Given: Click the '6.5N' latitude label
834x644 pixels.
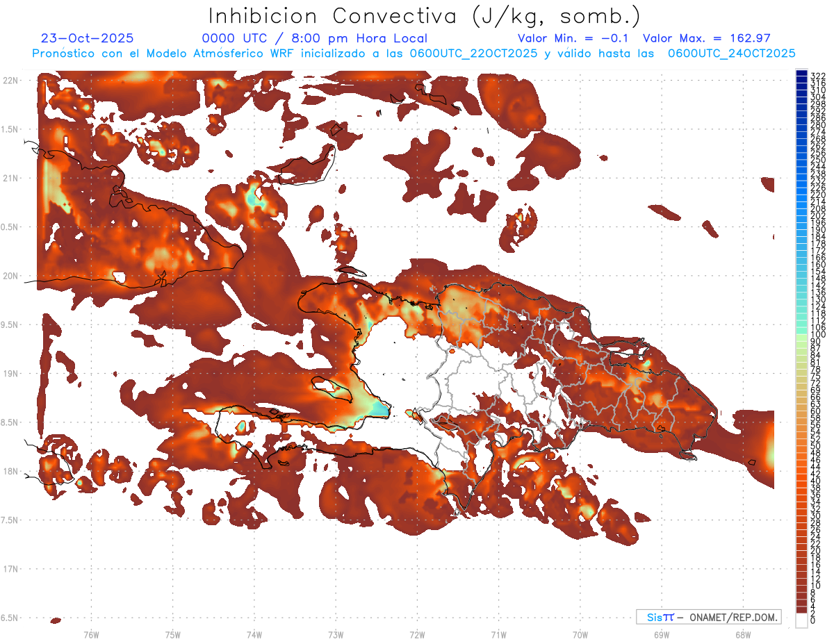Looking at the screenshot, I should coord(10,618).
